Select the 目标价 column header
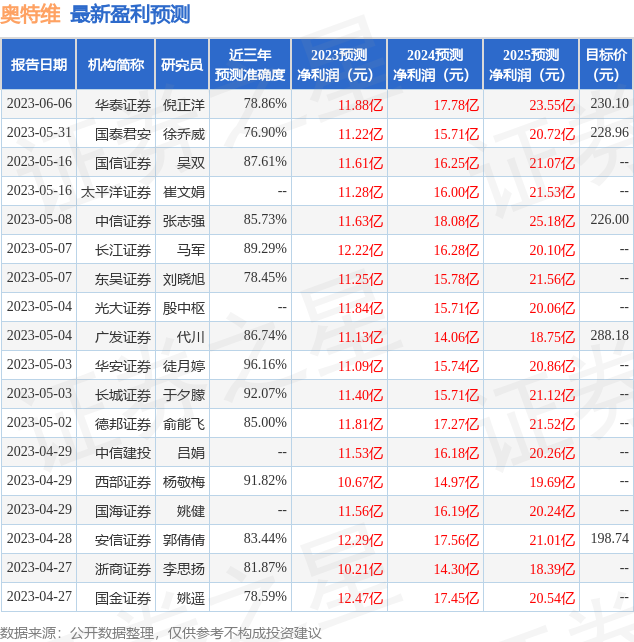Viewport: 634px width, 642px height. (x=606, y=64)
